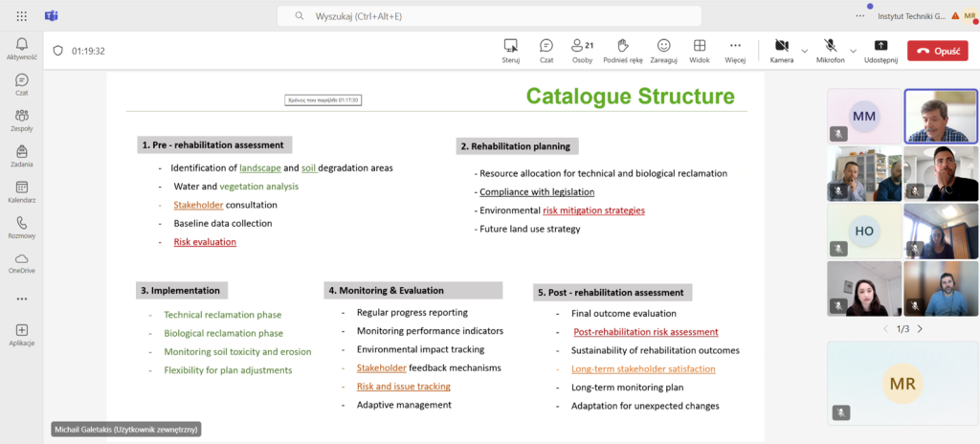Go to next participant page
The height and width of the screenshot is (444, 980).
click(920, 328)
